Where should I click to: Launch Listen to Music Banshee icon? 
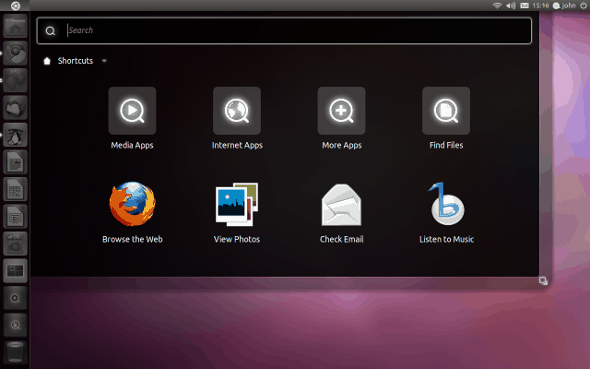pyautogui.click(x=446, y=203)
